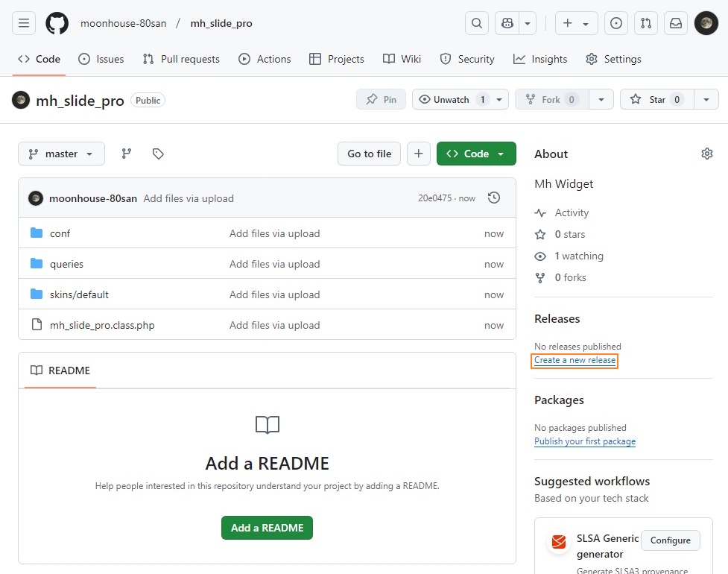Go to the Actions tab
Image resolution: width=728 pixels, height=574 pixels.
tap(265, 59)
